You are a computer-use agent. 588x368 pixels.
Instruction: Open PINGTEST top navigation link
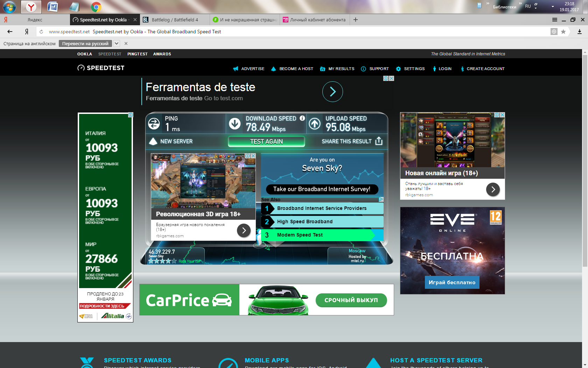click(138, 54)
